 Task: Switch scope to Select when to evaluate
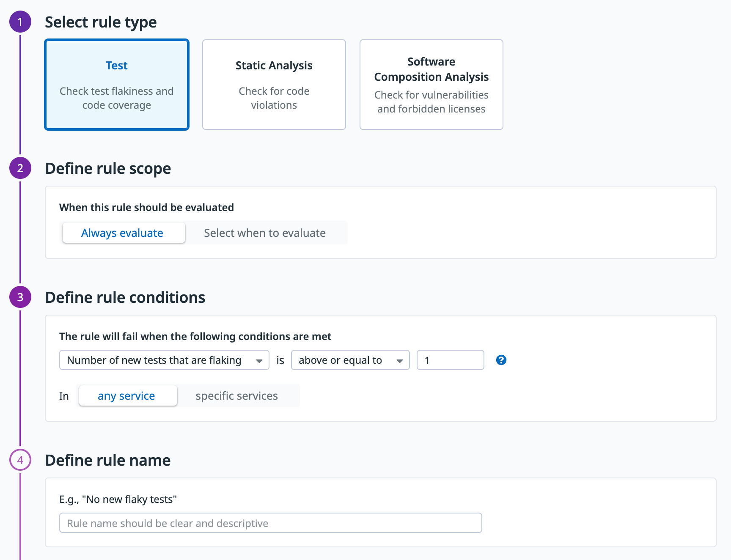pos(265,233)
